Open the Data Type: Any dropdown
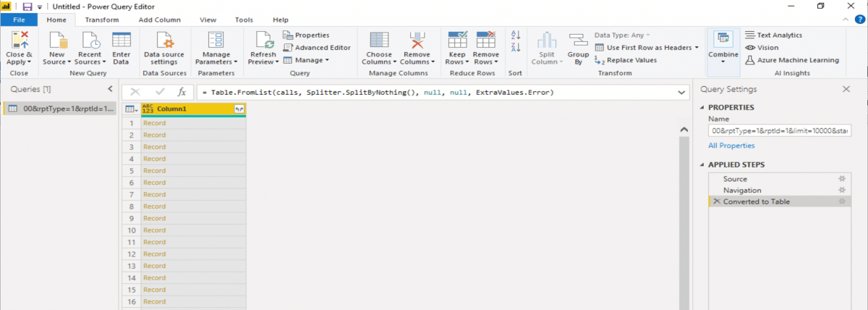 (621, 35)
